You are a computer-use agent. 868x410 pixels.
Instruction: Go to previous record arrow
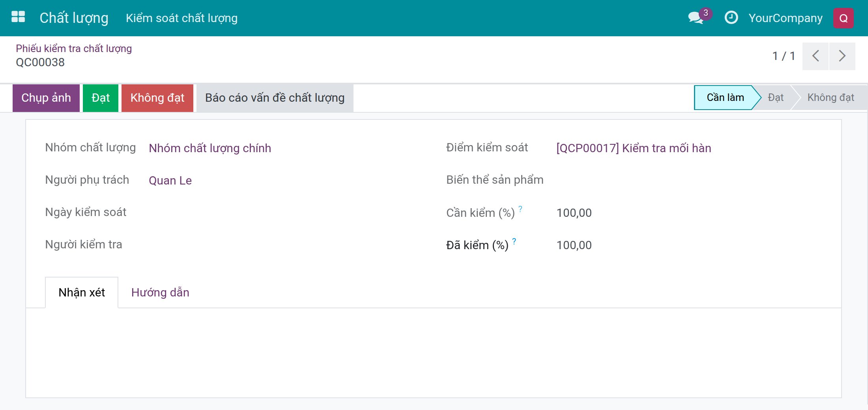click(x=815, y=56)
